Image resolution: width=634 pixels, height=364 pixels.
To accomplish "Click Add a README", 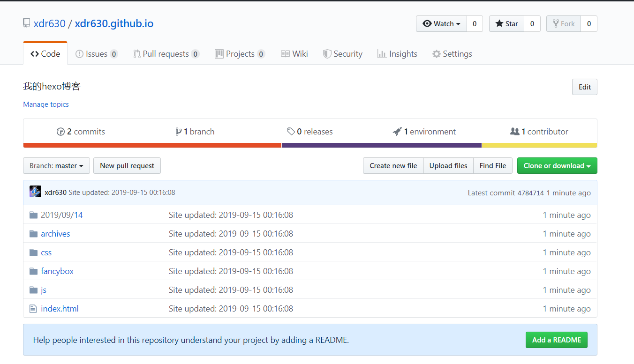I will pos(557,340).
